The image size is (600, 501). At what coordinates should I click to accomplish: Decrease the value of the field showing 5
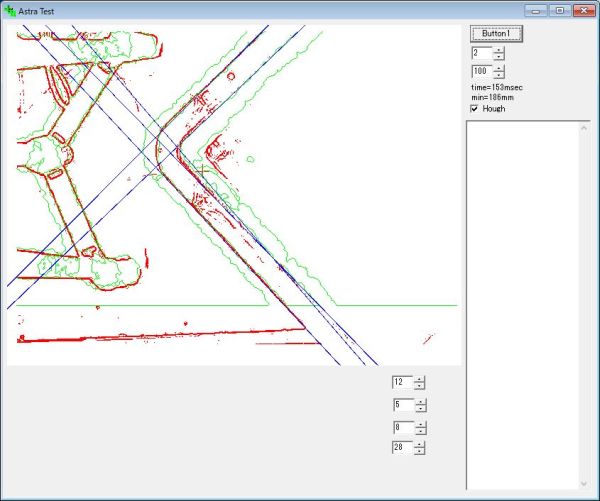pos(421,408)
